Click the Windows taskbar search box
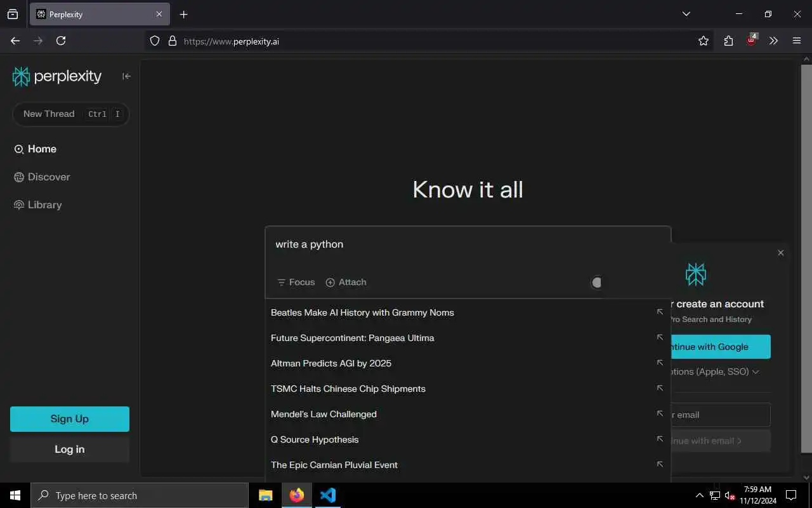This screenshot has width=812, height=508. (140, 495)
